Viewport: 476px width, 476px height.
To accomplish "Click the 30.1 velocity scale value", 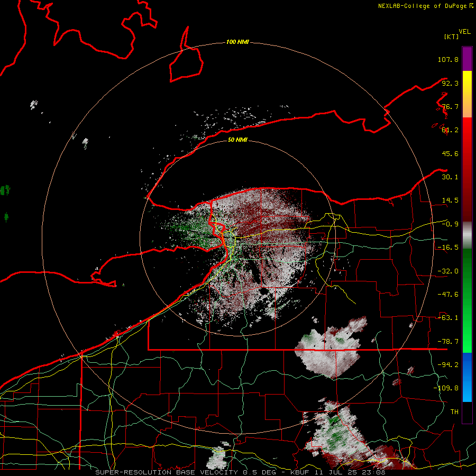I will [x=450, y=177].
